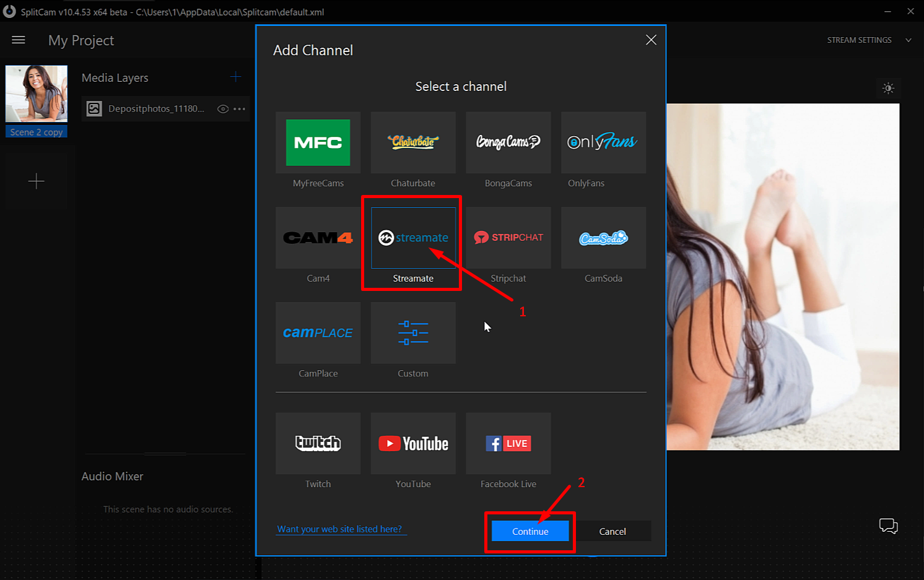Select the Stripchat channel tile

pos(508,238)
